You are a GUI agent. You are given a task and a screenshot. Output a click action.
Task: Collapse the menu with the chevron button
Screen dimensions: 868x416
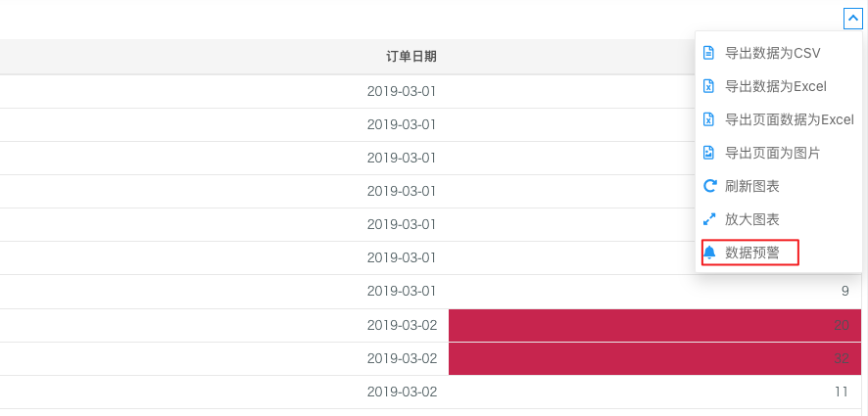(853, 19)
